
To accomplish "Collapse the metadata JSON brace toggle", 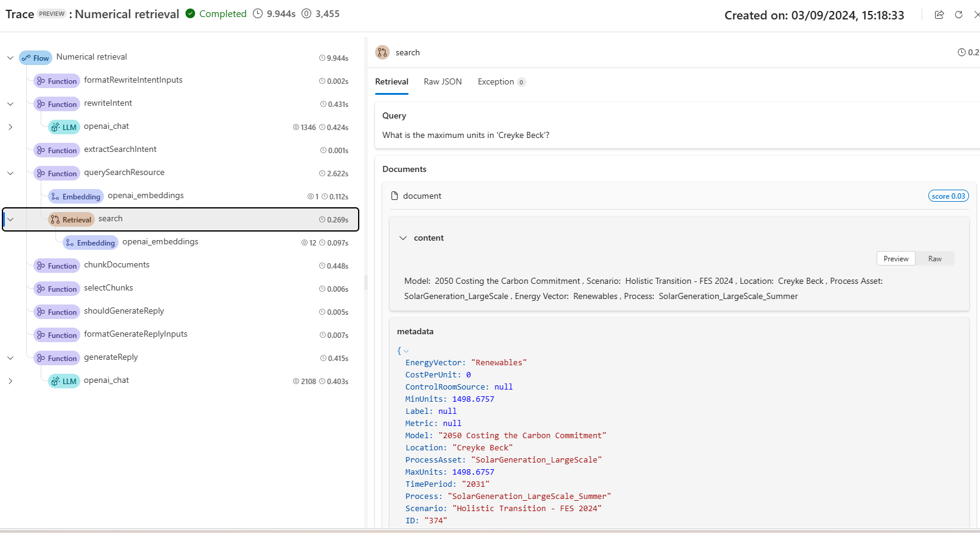I will (x=406, y=351).
